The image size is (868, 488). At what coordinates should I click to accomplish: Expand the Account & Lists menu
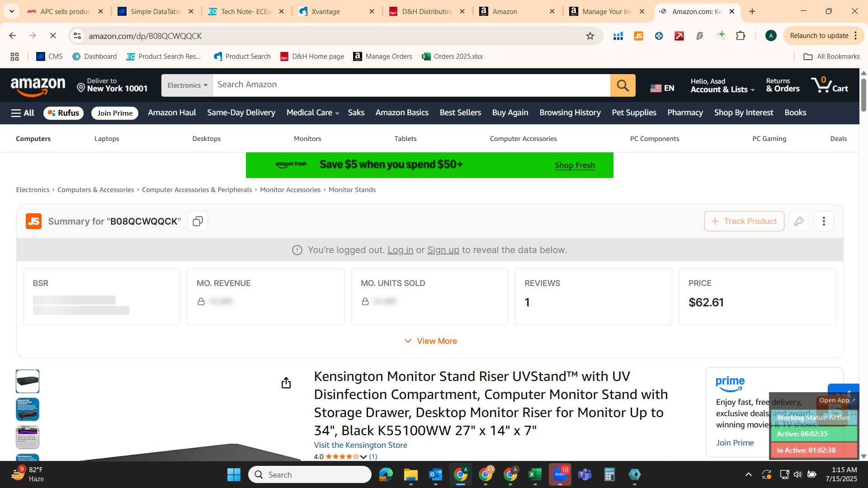pos(722,85)
